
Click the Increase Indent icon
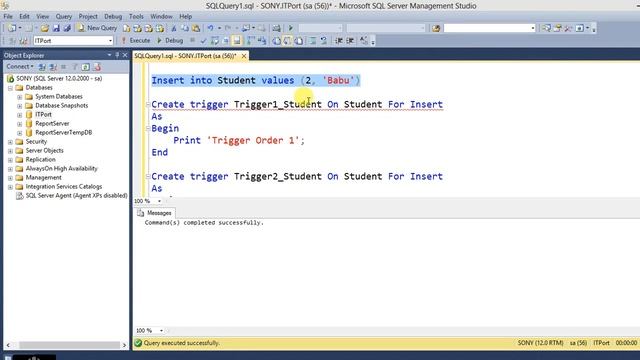[x=350, y=40]
